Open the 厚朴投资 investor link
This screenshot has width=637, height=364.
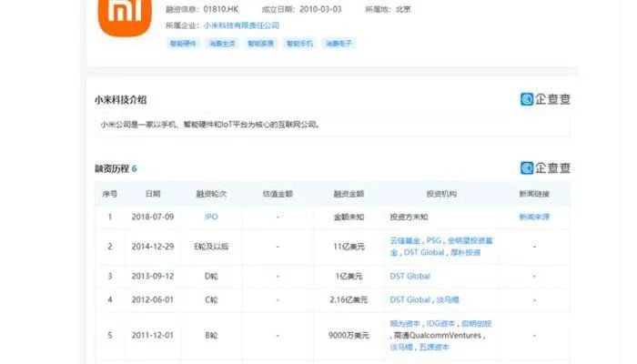click(466, 252)
